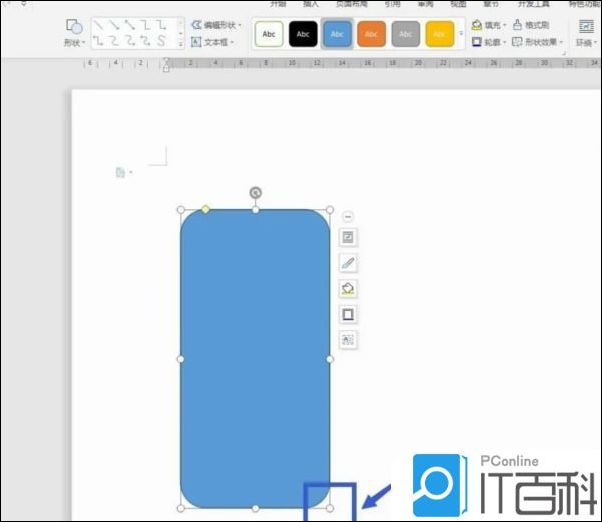The image size is (602, 522).
Task: Click the yellow diamond corner-radius handle
Action: 205,209
